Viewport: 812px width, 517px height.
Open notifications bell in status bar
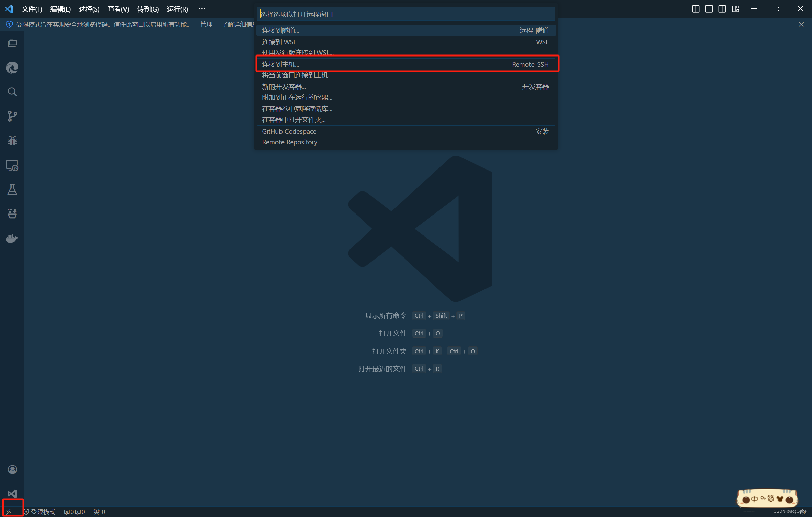pyautogui.click(x=803, y=512)
